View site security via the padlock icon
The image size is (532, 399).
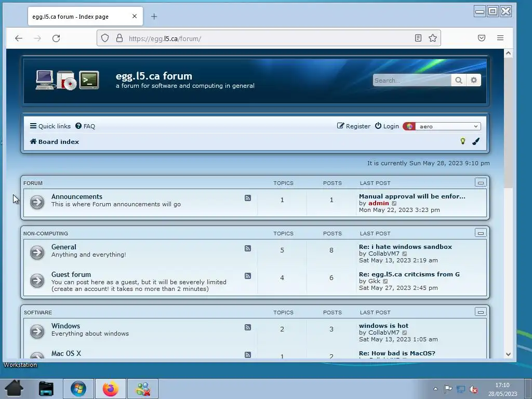(119, 38)
